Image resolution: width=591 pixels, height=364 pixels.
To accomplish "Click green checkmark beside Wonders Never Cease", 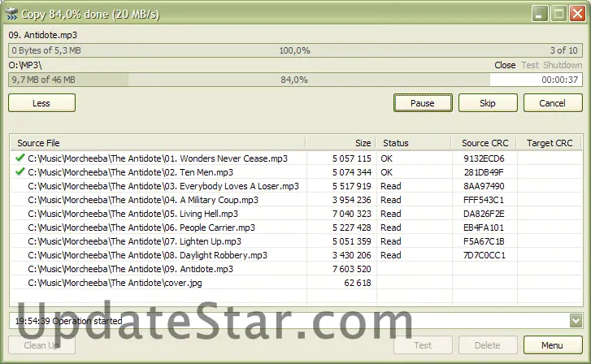I will click(x=20, y=158).
